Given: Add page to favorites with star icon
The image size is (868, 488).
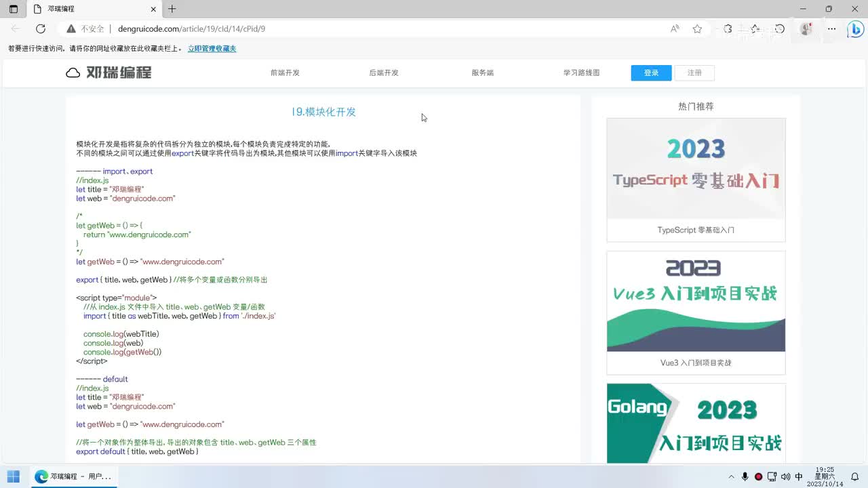Looking at the screenshot, I should tap(697, 28).
